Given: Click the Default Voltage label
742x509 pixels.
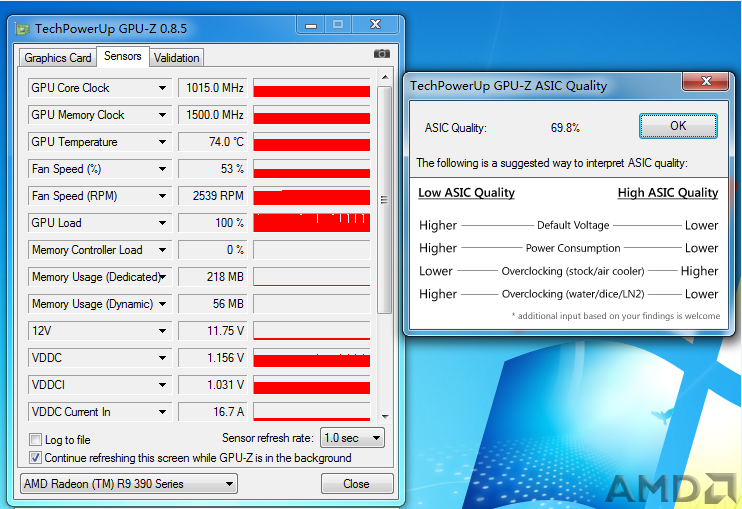Looking at the screenshot, I should click(573, 225).
